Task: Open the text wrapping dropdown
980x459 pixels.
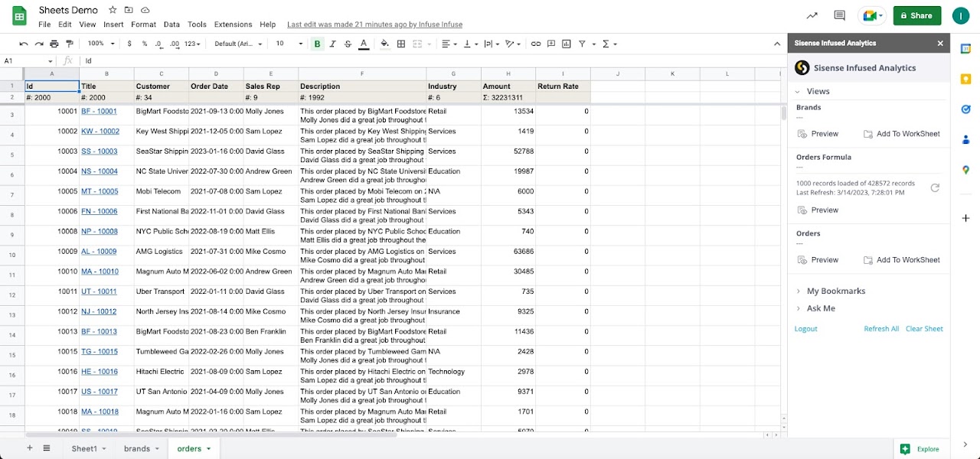Action: [x=492, y=44]
